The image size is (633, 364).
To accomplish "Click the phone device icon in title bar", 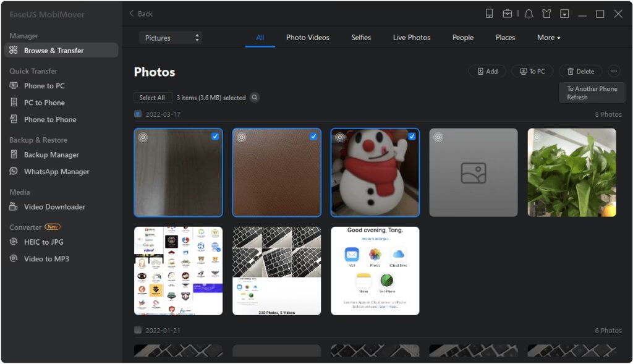I will pyautogui.click(x=489, y=14).
